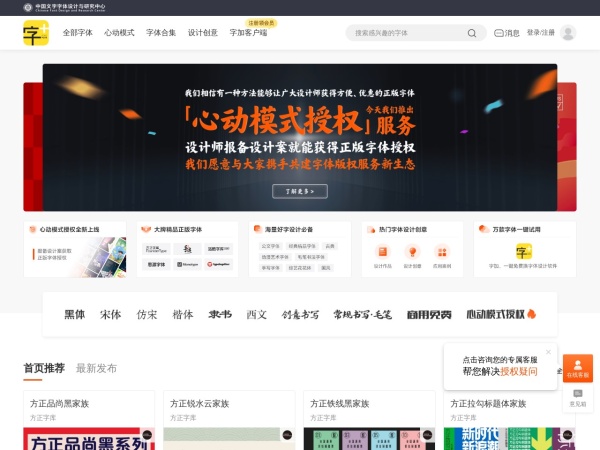Open the 心动模式 menu item

click(119, 33)
